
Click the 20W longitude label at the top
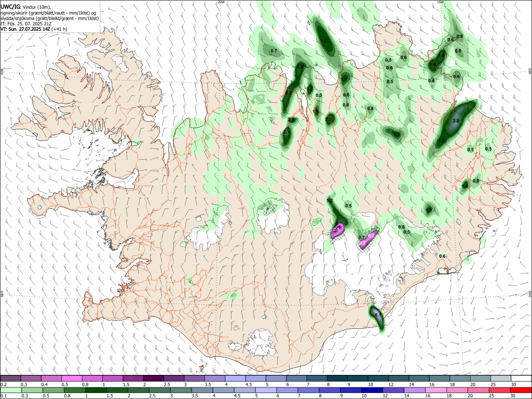221,2
